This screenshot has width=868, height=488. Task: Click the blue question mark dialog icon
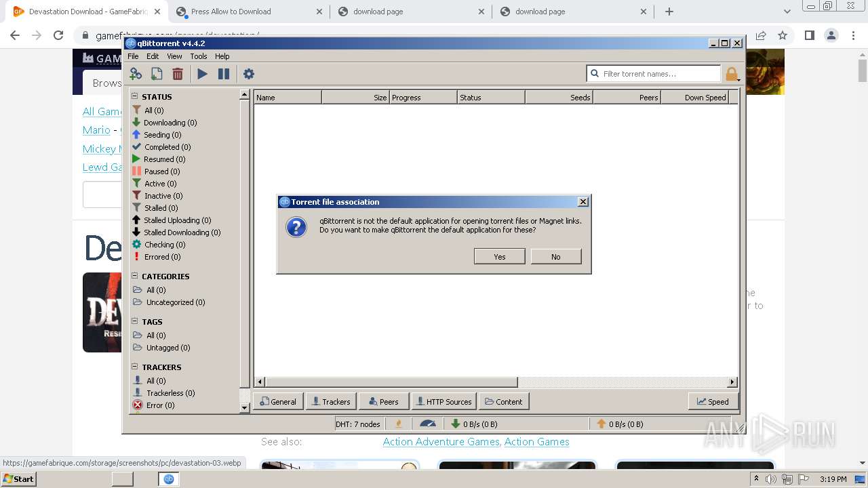click(296, 226)
